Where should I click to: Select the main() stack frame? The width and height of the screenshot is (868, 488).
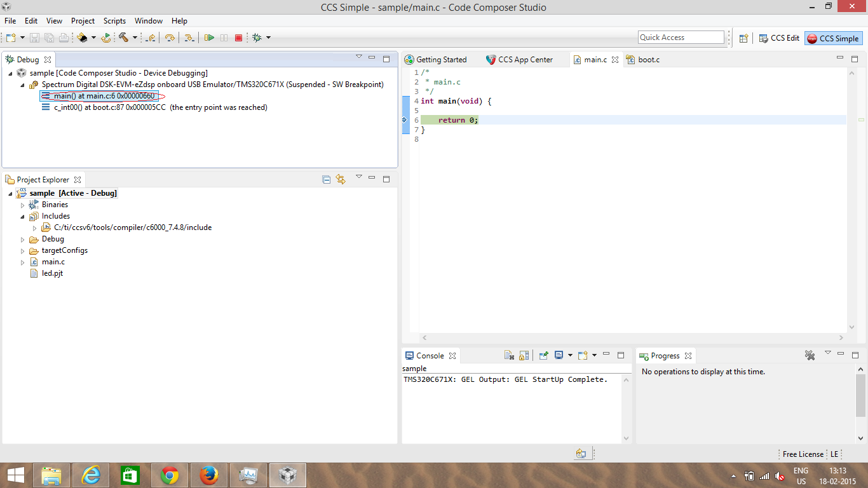[98, 96]
